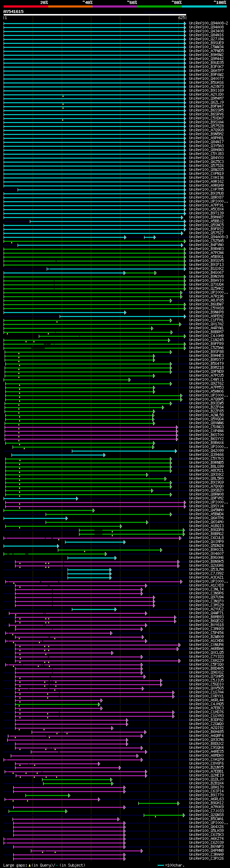230x868 pixels.
Task: Click the purple alignment bar for UniRef100_Q9SYJ4
Action: click(x=95, y=506)
